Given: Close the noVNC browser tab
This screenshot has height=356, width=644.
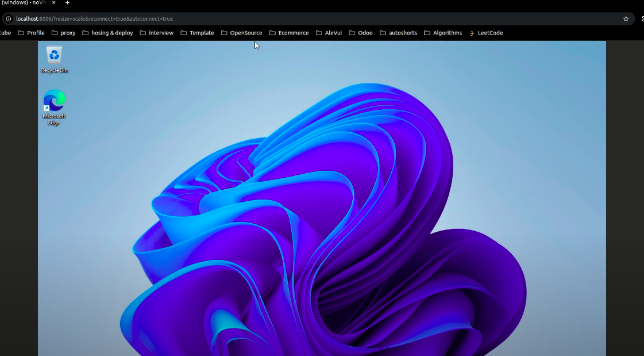Looking at the screenshot, I should click(x=54, y=2).
